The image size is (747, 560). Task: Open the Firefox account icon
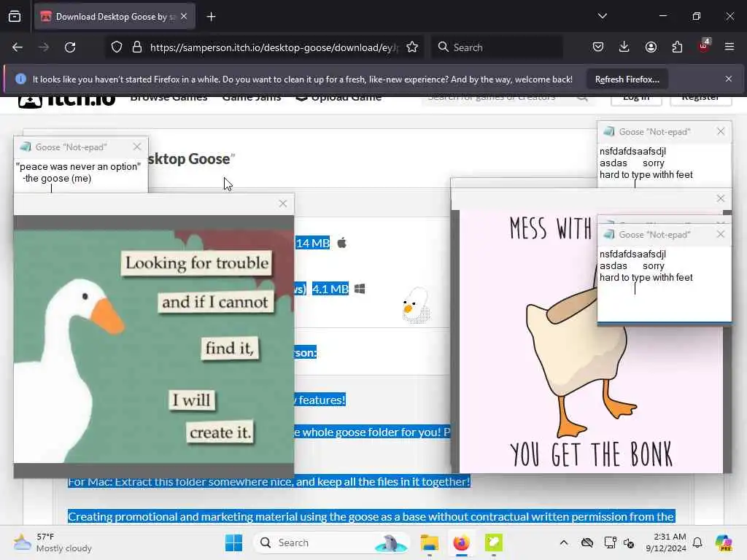[651, 47]
